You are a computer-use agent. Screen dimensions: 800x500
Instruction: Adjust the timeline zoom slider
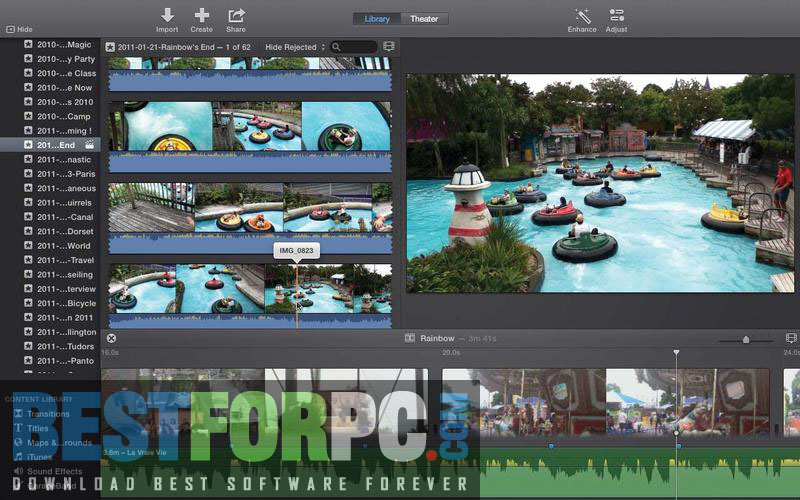pos(746,339)
